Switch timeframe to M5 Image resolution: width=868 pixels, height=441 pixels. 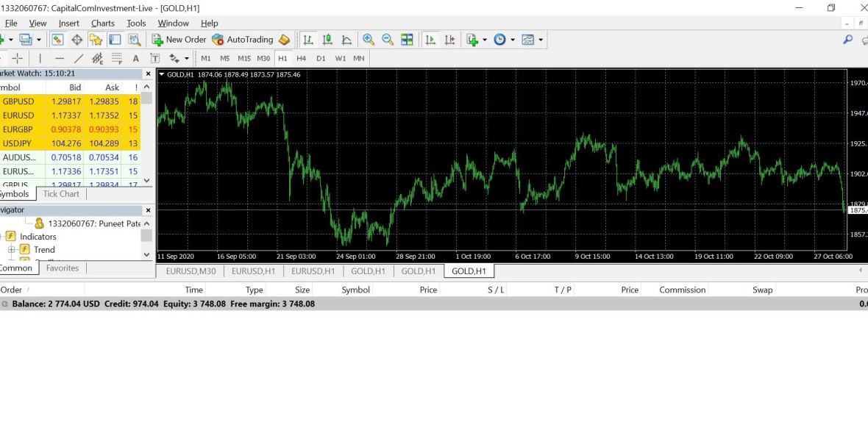point(225,58)
